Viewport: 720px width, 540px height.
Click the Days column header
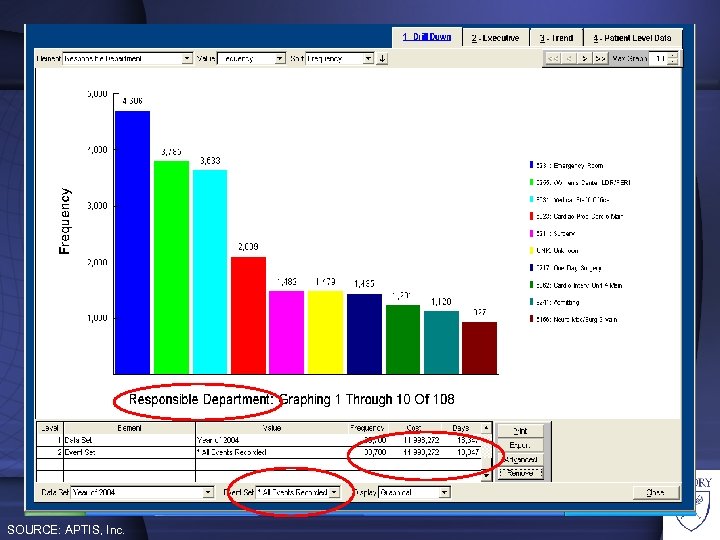[x=461, y=428]
